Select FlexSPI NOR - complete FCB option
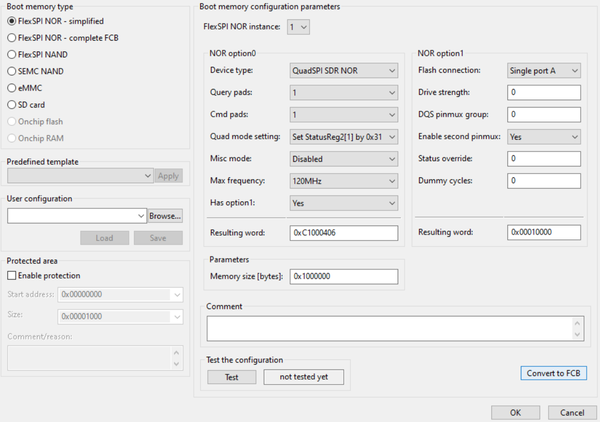The image size is (600, 422). [11, 37]
